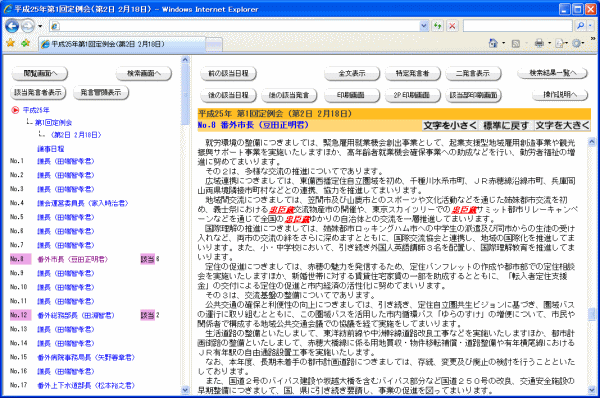600x398 pixels.
Task: Open No.15 番外病院事務局長（矢野善章君）link
Action: (x=86, y=358)
